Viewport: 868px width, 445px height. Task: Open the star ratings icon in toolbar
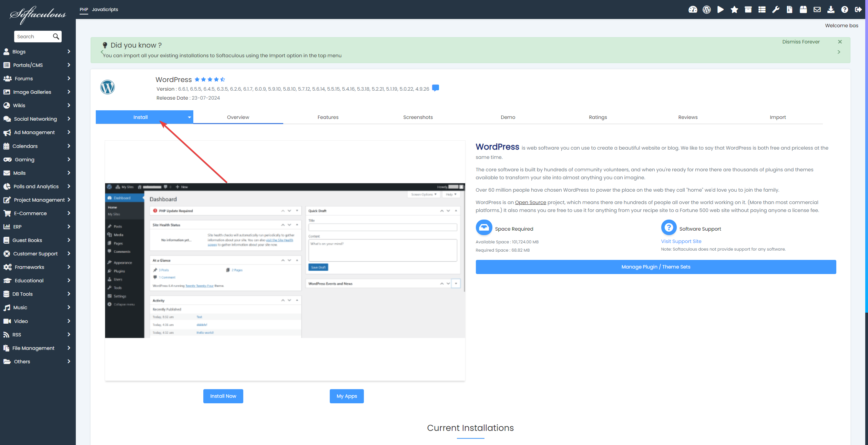click(x=734, y=10)
